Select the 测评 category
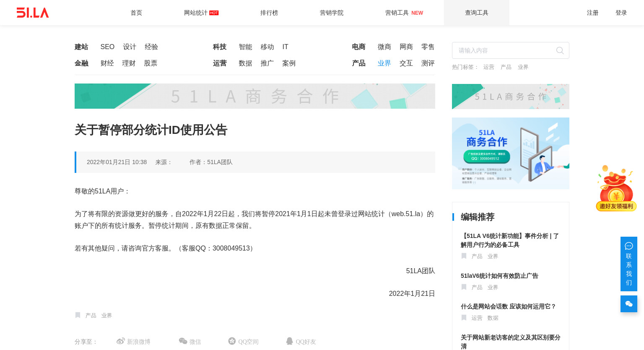Image resolution: width=644 pixels, height=350 pixels. [428, 63]
